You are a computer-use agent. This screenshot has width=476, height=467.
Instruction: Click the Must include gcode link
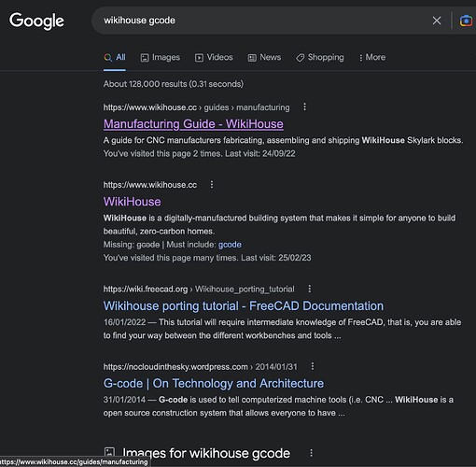[230, 245]
